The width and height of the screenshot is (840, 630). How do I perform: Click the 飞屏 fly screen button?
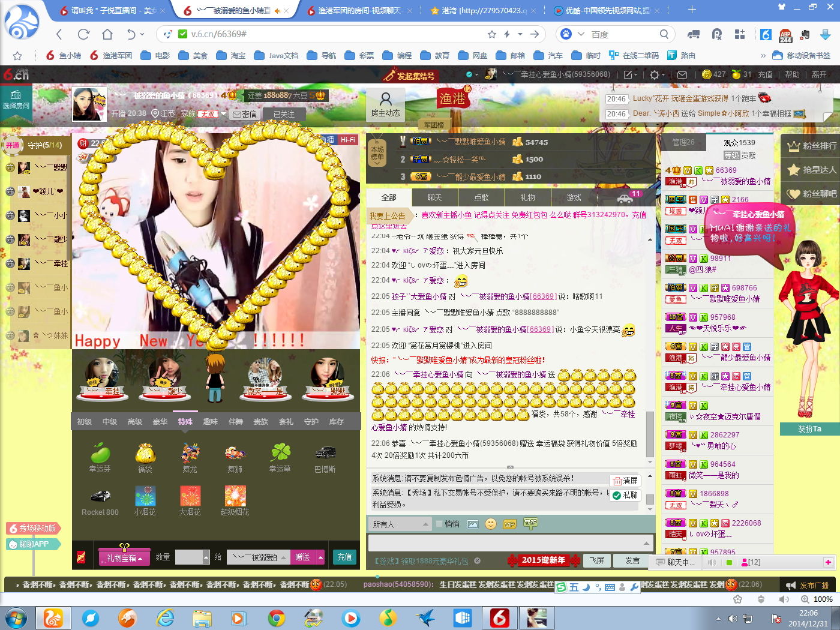point(597,560)
